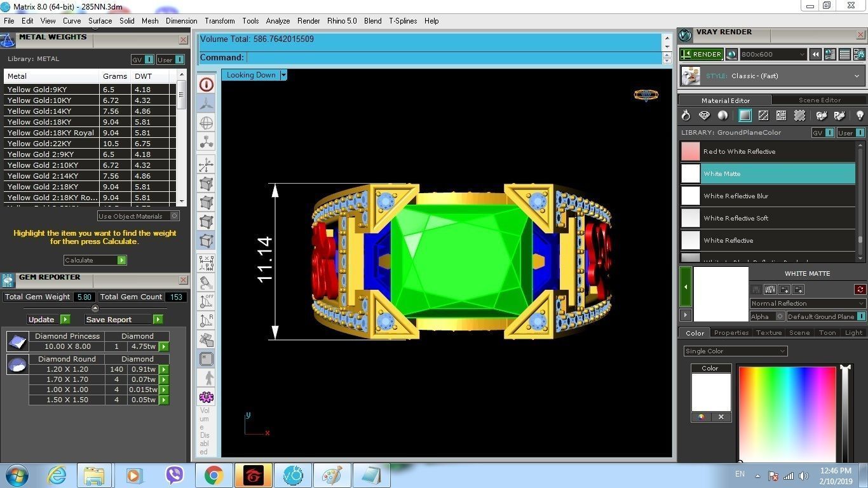This screenshot has height=488, width=868.
Task: Click the red refresh icon under WHITE MATTE
Action: tap(860, 290)
